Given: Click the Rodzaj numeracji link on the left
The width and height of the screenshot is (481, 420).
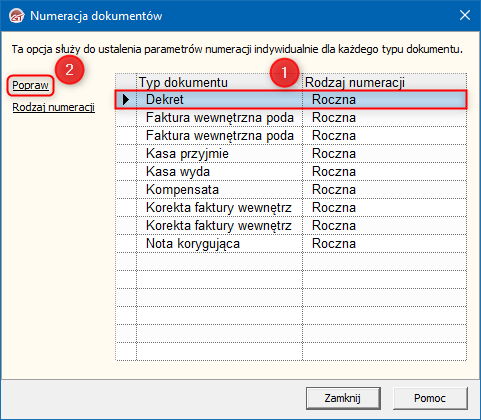Looking at the screenshot, I should pos(54,107).
